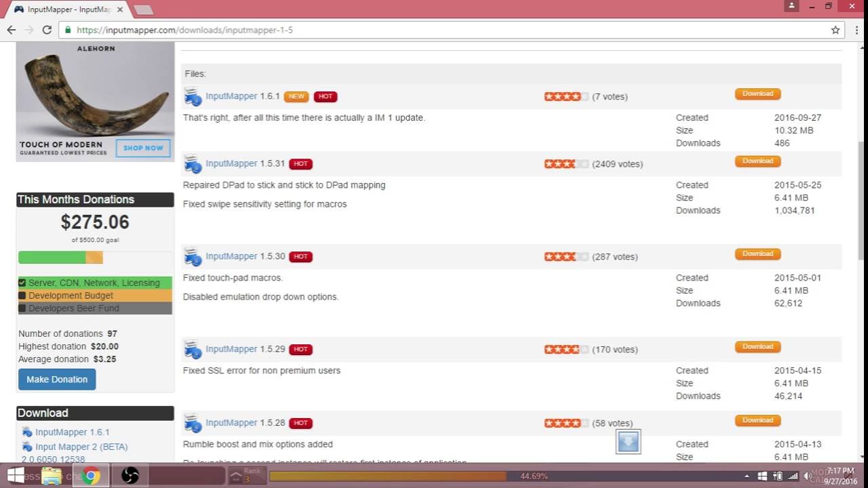Open the sidebar Input Mapper 2 (BETA) link
Viewport: 868px width, 488px height.
[81, 447]
